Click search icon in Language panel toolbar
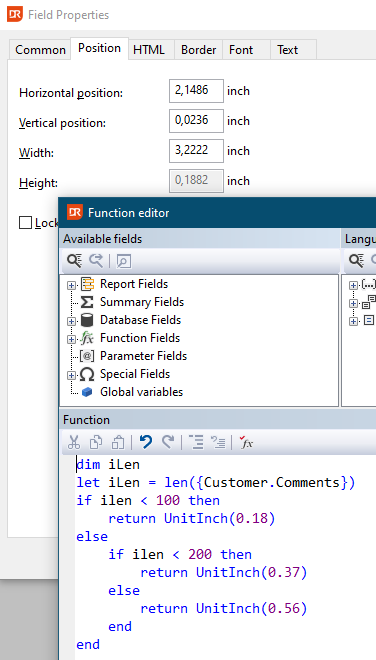The image size is (376, 660). (357, 261)
